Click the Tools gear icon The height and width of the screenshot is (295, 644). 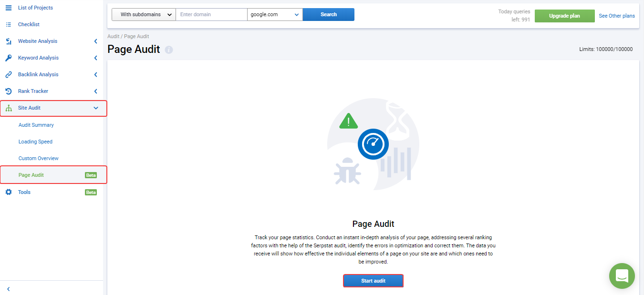coord(8,192)
